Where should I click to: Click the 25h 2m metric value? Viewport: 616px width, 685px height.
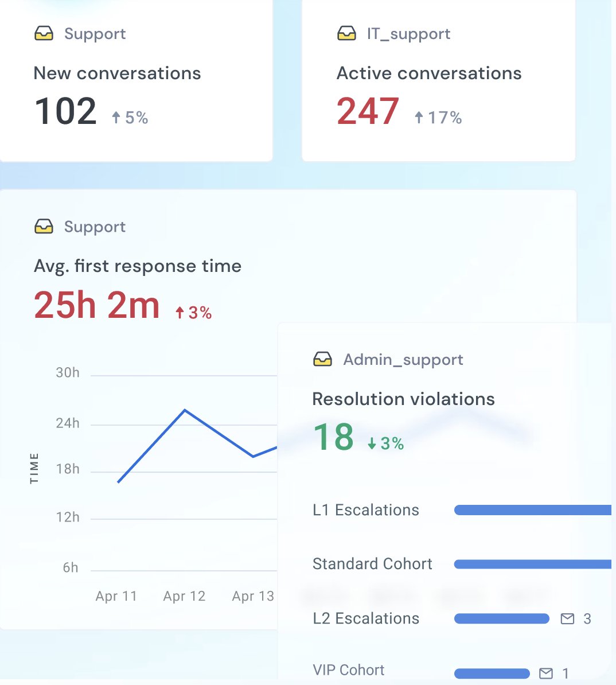click(x=96, y=305)
